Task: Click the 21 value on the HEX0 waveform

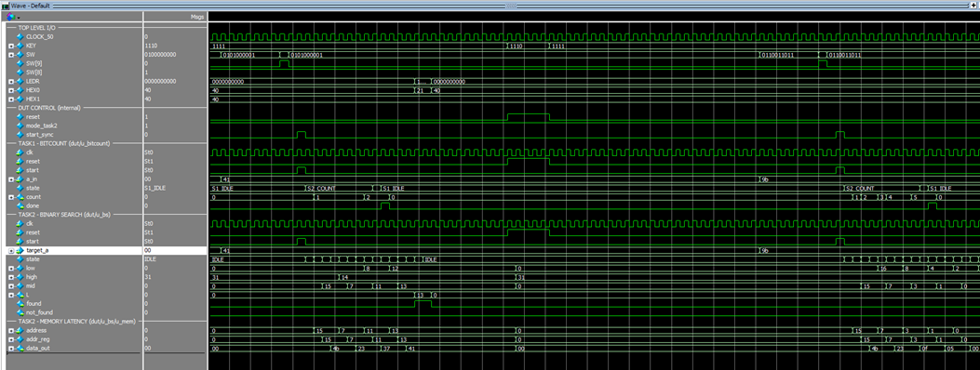Action: pyautogui.click(x=421, y=90)
